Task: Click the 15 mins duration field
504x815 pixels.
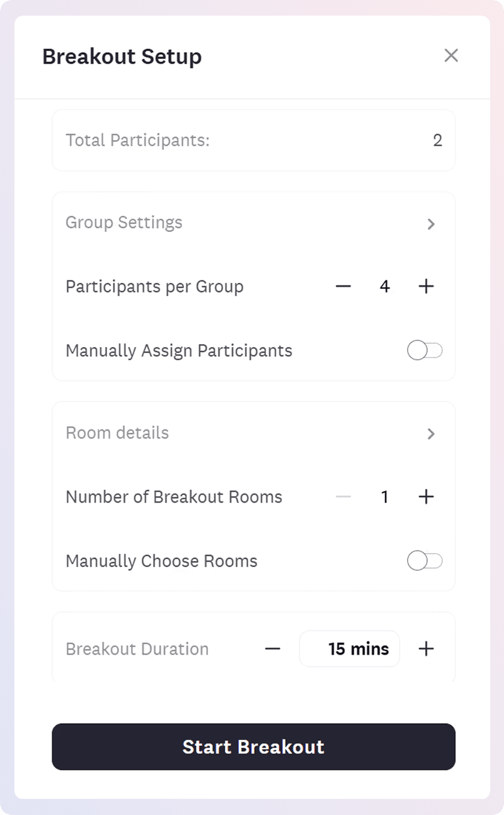Action: point(350,649)
